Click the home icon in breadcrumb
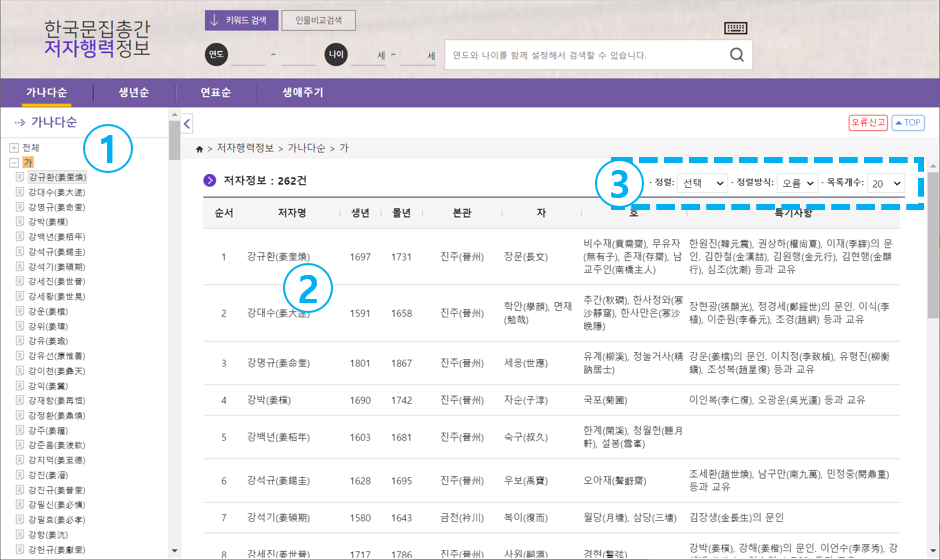This screenshot has height=560, width=940. 200,149
